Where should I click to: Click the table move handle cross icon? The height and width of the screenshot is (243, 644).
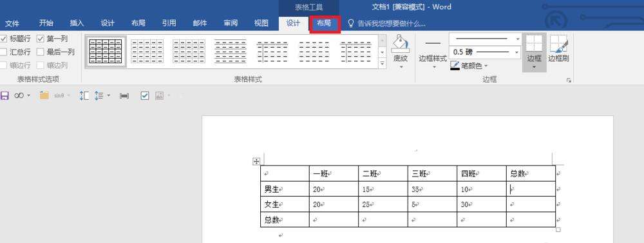click(256, 162)
